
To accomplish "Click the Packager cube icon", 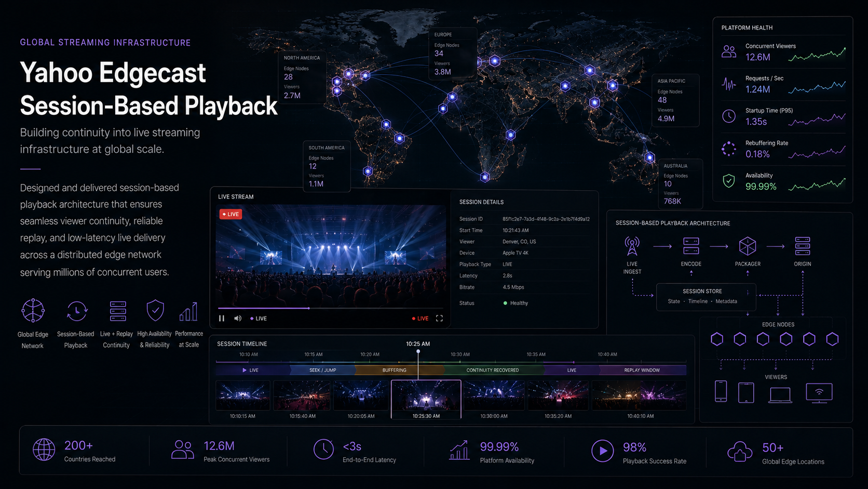I will point(748,246).
